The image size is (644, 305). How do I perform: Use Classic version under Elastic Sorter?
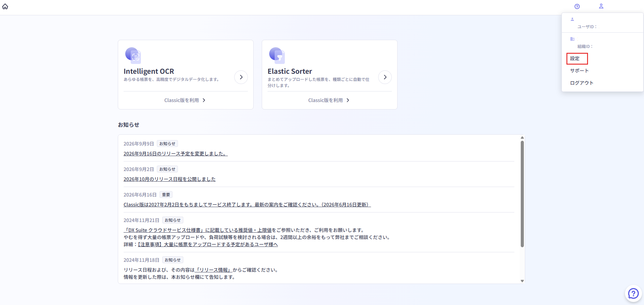pos(329,100)
